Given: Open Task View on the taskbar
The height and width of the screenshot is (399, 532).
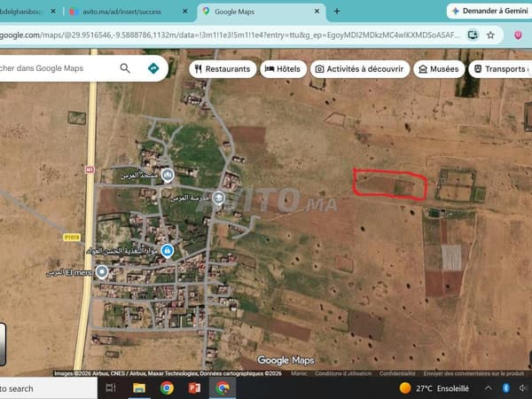Looking at the screenshot, I should pyautogui.click(x=111, y=387).
